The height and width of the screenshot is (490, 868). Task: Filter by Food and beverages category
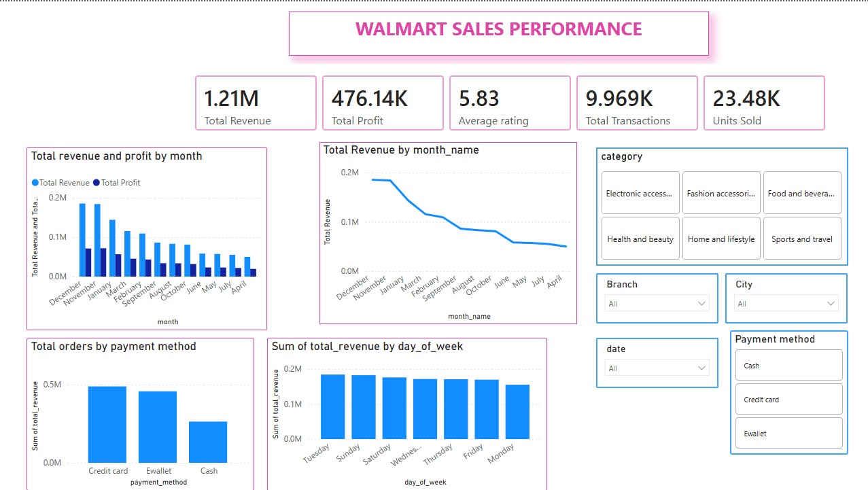pos(802,193)
